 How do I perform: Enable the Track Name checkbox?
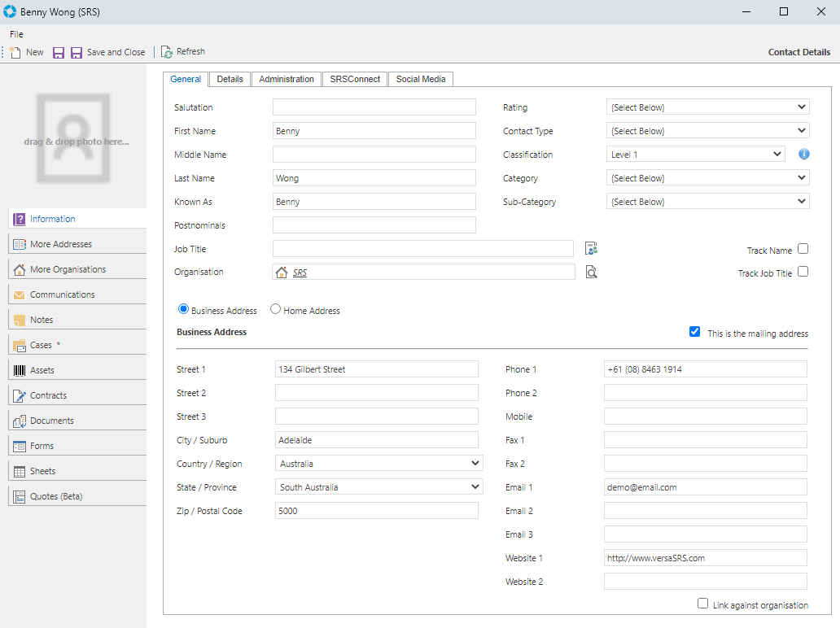803,249
